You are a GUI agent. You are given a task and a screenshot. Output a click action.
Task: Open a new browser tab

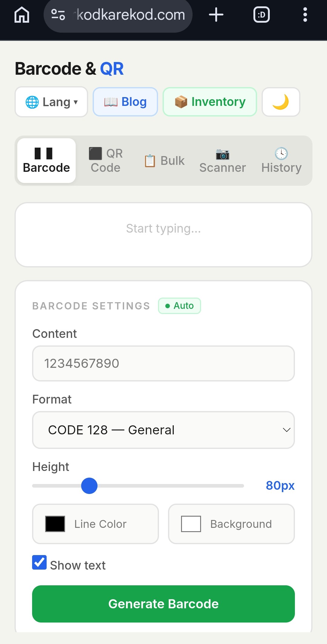(216, 15)
